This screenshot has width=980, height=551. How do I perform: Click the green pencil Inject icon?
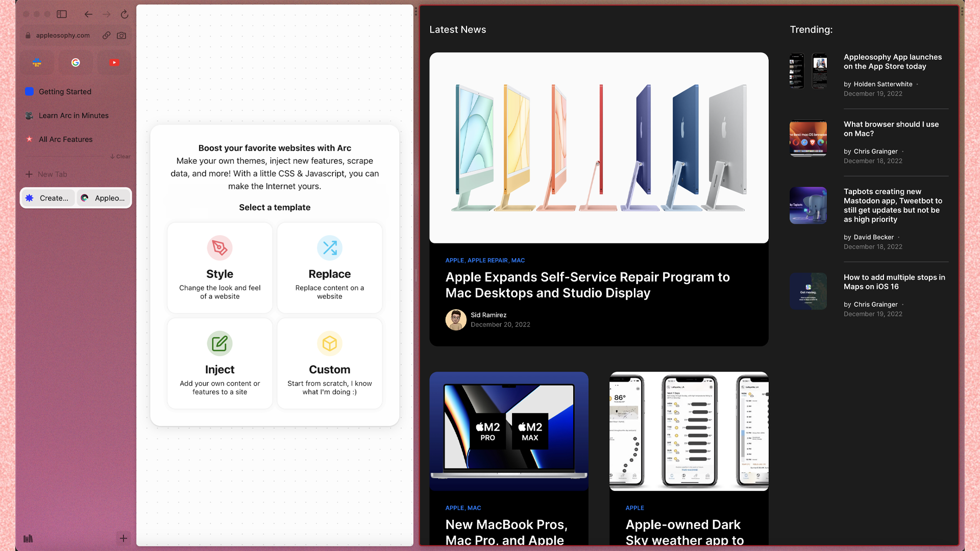[220, 343]
